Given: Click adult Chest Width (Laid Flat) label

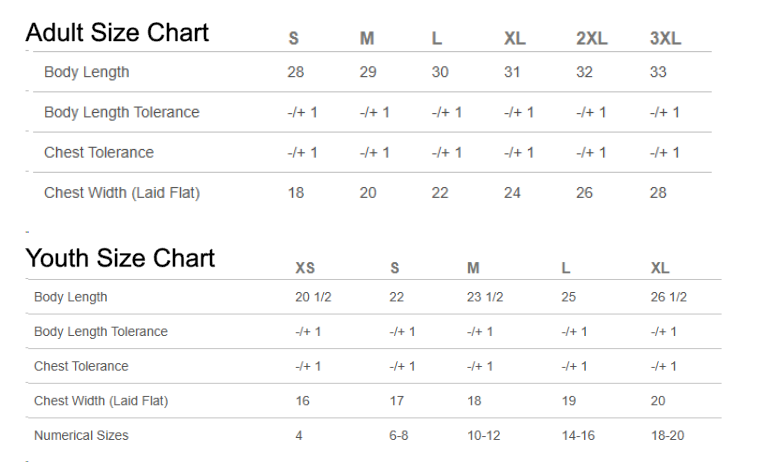Looking at the screenshot, I should [122, 193].
